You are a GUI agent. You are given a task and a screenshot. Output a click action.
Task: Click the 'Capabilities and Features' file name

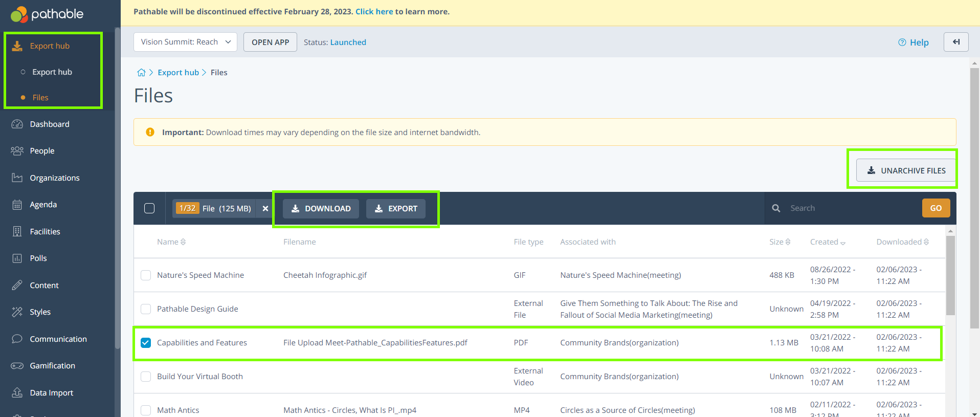[x=202, y=343]
